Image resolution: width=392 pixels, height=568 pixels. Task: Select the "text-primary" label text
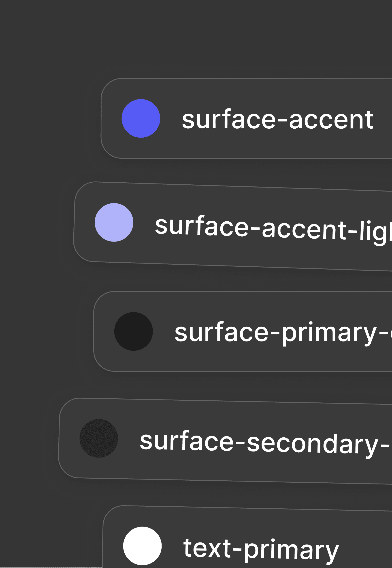point(261,549)
